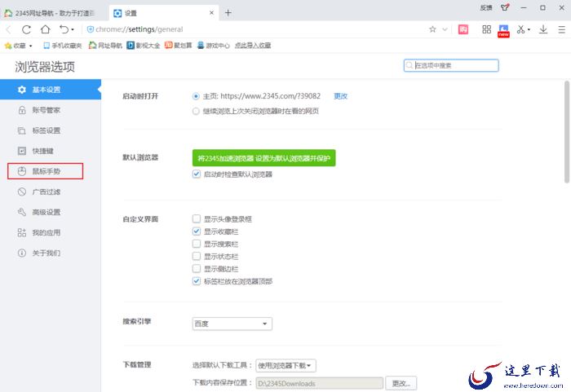Viewport: 571px width, 392px height.
Task: Open a new tab with plus button
Action: pos(228,13)
